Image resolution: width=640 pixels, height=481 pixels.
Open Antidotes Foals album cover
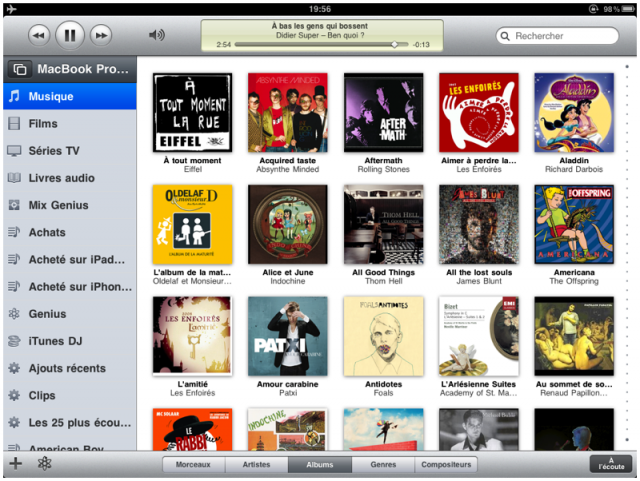click(x=383, y=336)
